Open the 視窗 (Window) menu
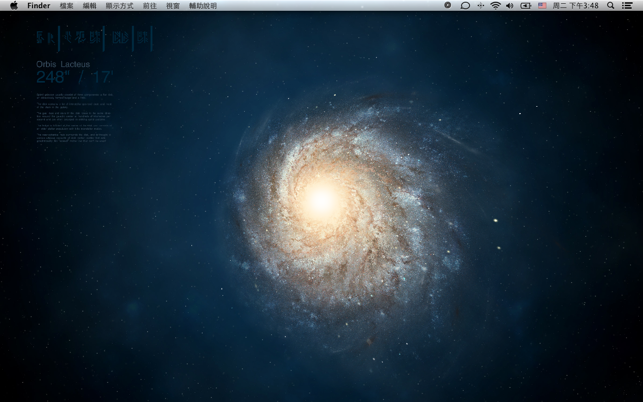 [173, 6]
